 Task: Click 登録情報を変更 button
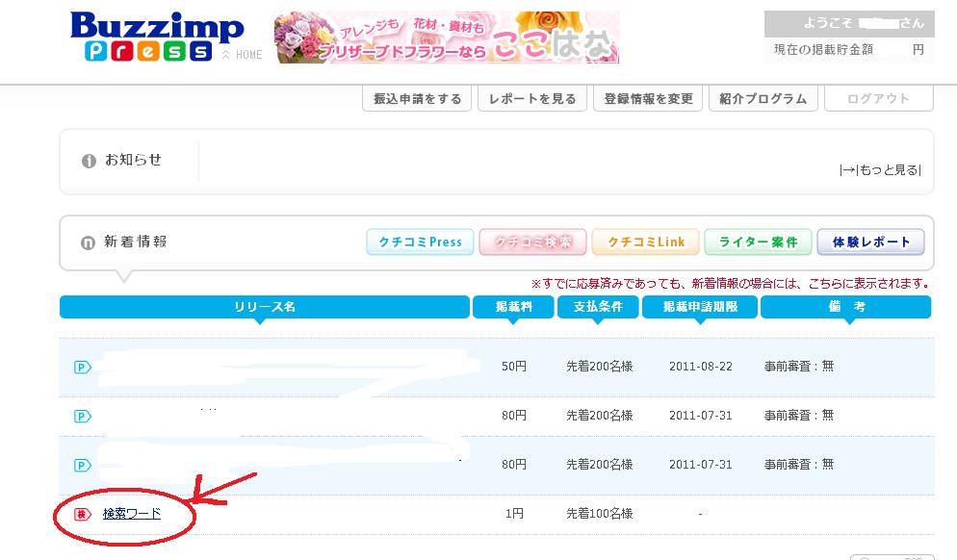point(648,99)
